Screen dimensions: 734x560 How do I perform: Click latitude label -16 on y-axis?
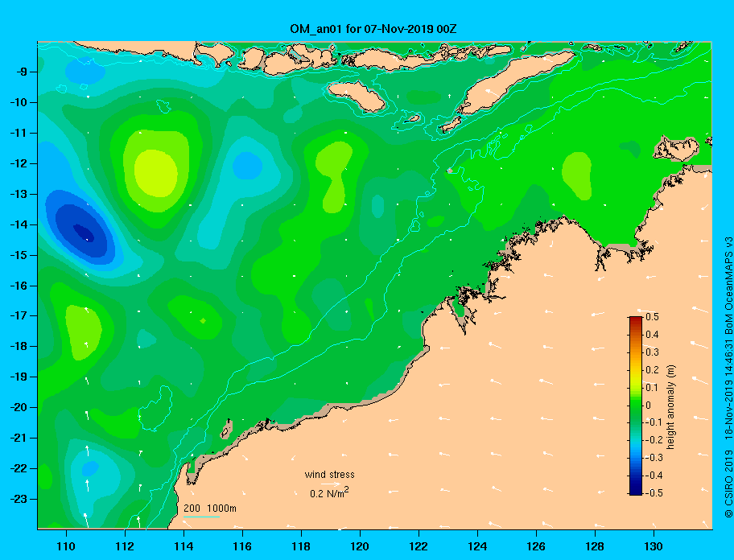pos(20,286)
